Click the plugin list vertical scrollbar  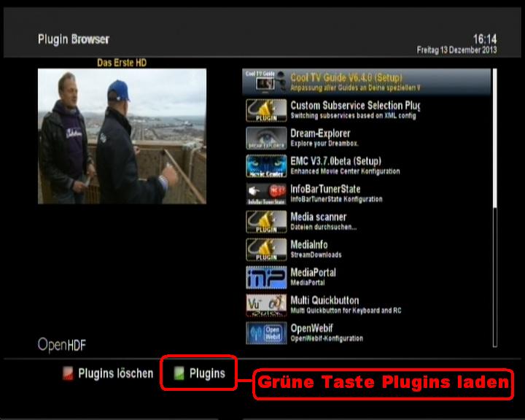pos(495,146)
